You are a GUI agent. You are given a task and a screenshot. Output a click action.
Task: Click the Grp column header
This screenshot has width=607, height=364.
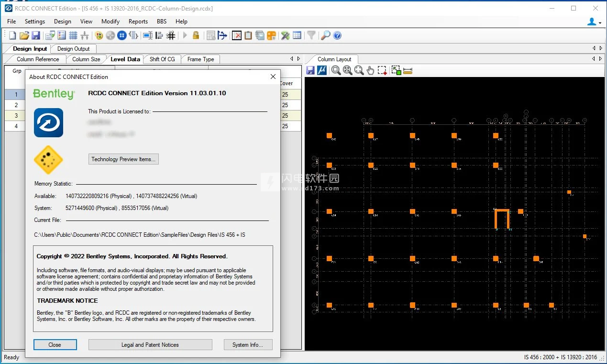(x=17, y=71)
